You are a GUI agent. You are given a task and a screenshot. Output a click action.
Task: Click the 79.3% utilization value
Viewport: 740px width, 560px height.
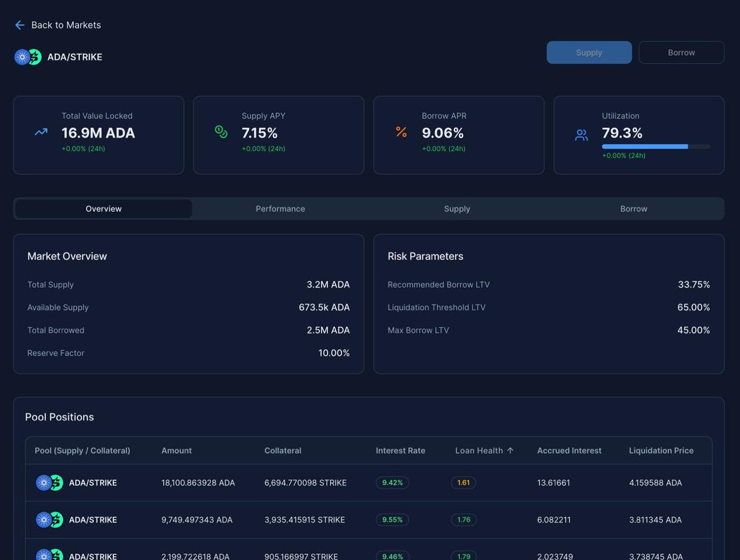pos(622,133)
